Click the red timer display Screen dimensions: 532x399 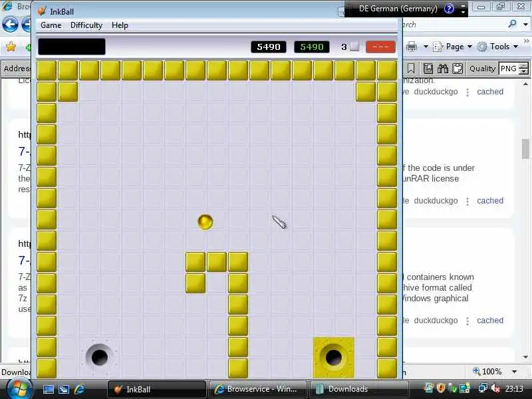[x=380, y=47]
